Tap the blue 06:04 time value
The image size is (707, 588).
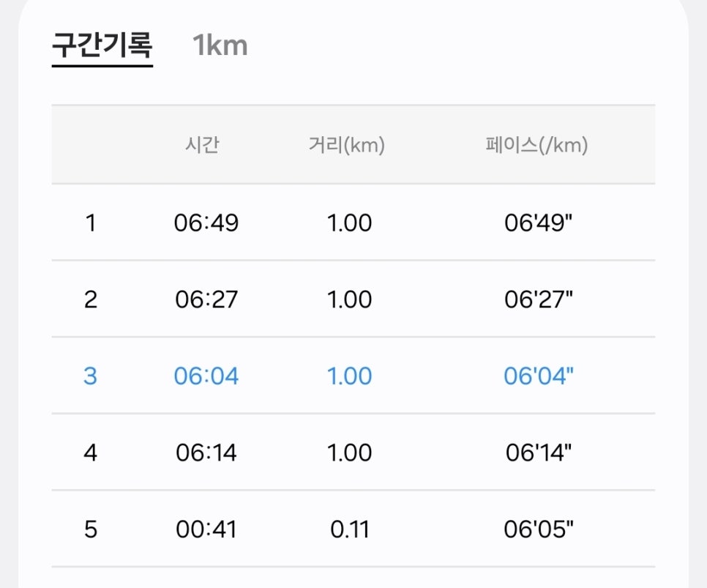(x=206, y=376)
